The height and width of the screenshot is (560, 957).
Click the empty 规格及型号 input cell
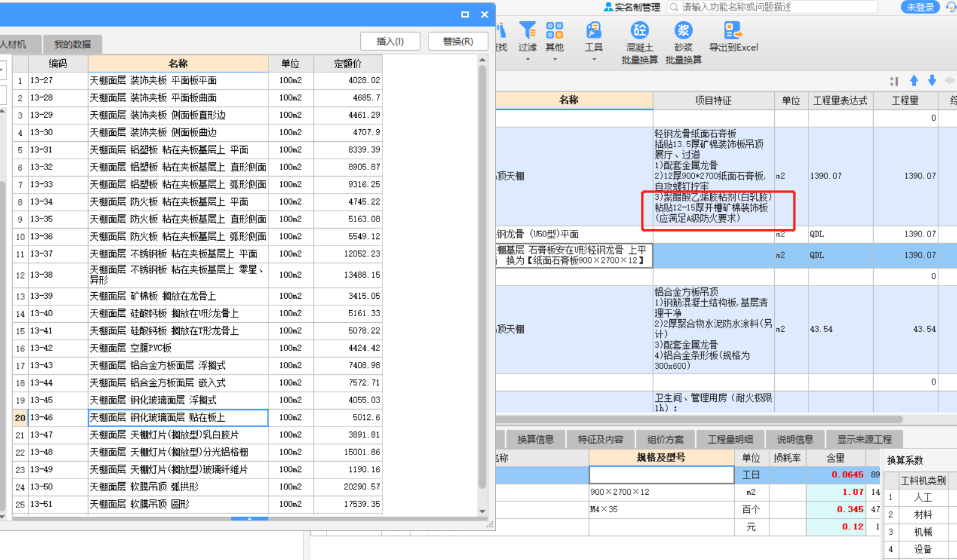[661, 475]
